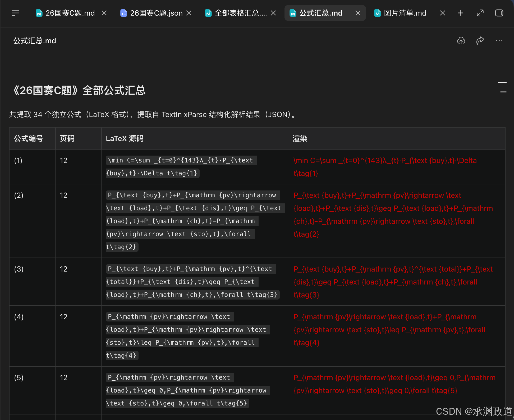Screen dimensions: 514x420
Task: Close the 图片清单.md tab
Action: click(443, 13)
